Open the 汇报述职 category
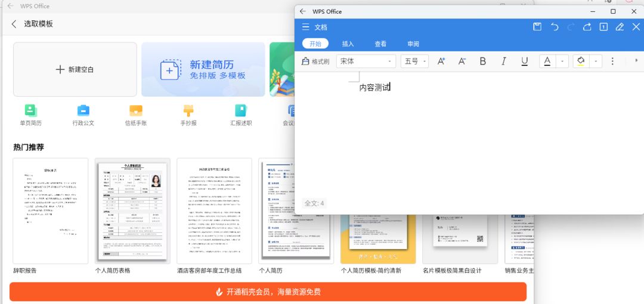This screenshot has width=644, height=304. tap(241, 115)
